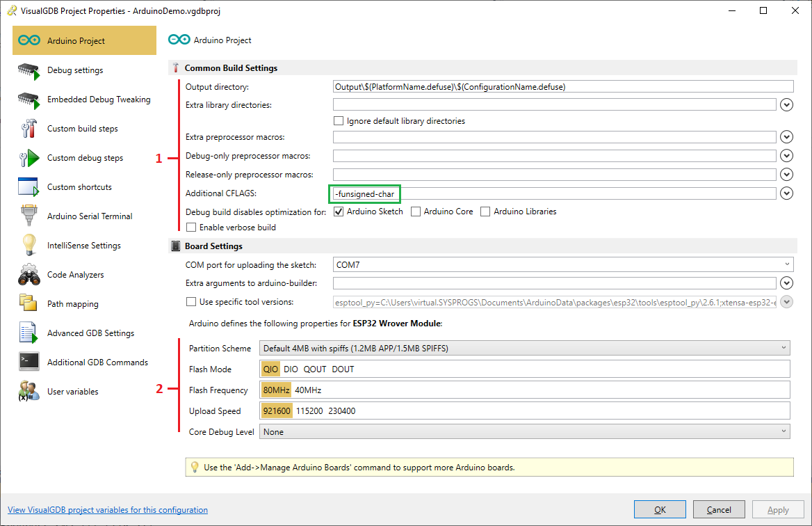Click the lightbulb icon in the hint bar

[x=195, y=467]
